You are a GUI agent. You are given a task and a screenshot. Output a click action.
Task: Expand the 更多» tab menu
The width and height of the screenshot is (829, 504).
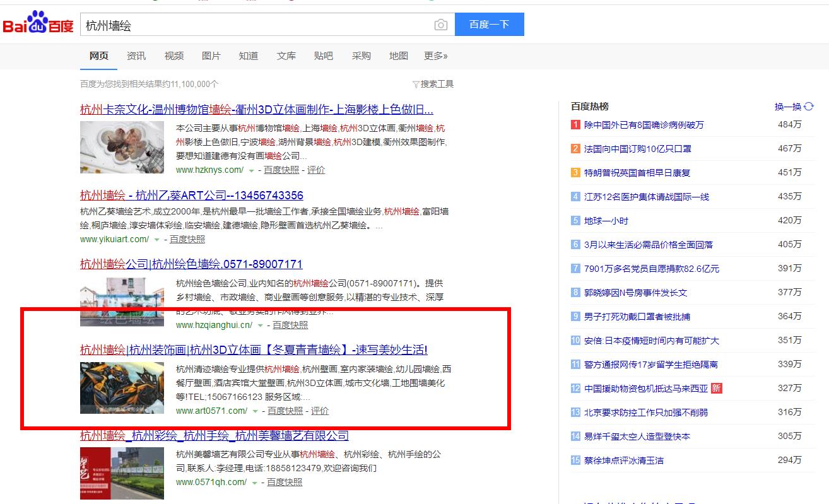[436, 56]
